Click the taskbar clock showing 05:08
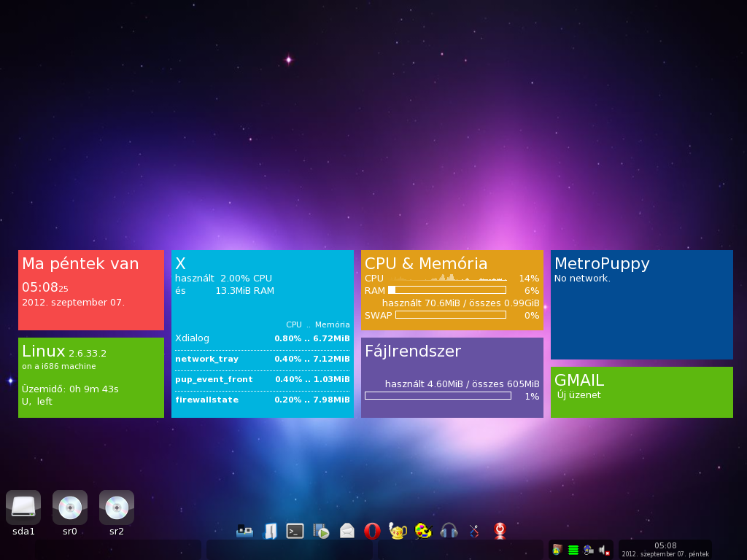This screenshot has height=560, width=747. point(665,549)
